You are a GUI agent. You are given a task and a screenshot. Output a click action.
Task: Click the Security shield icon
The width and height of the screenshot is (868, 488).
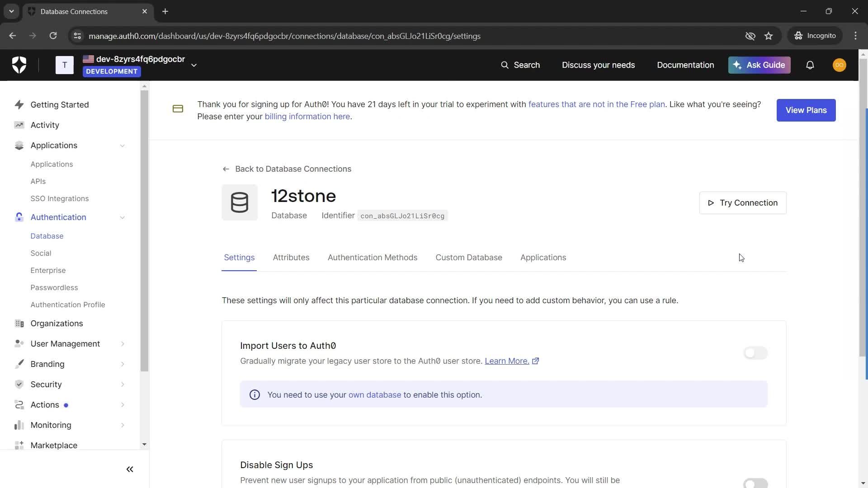[19, 385]
